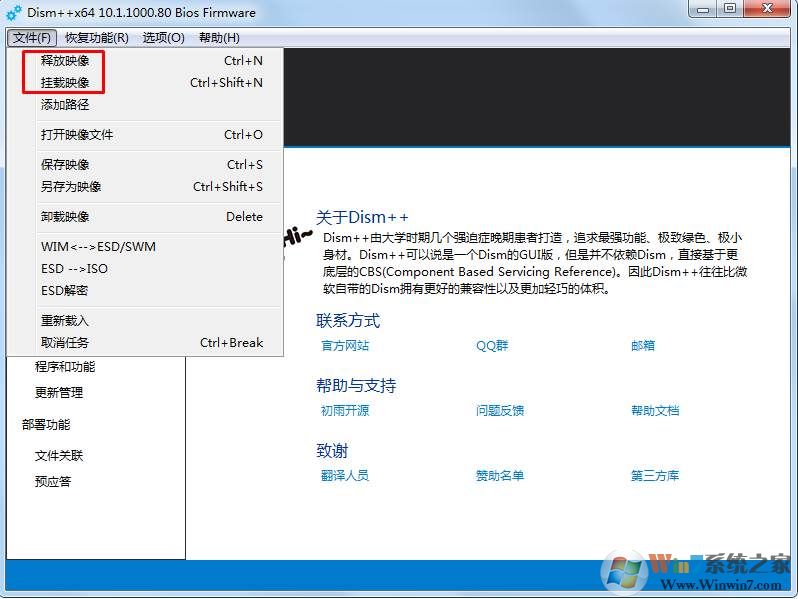
Task: Click the 赞助名单 link
Action: click(x=500, y=476)
